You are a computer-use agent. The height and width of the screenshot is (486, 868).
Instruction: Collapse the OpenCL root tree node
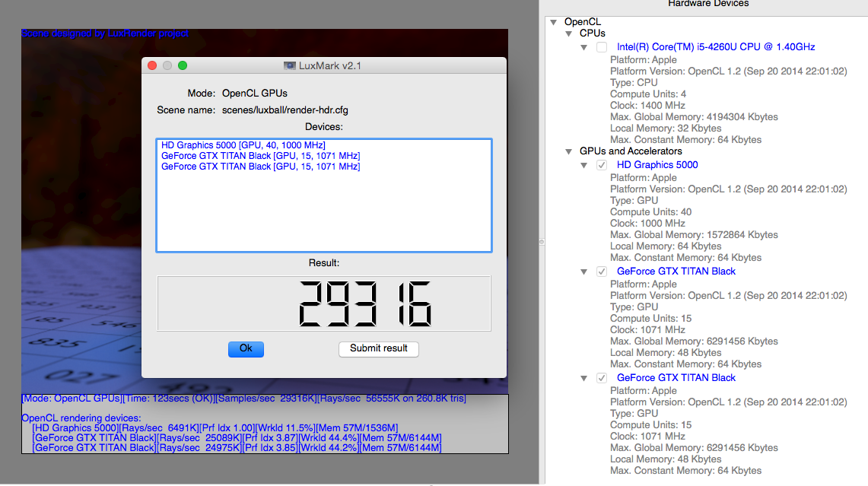pyautogui.click(x=554, y=22)
